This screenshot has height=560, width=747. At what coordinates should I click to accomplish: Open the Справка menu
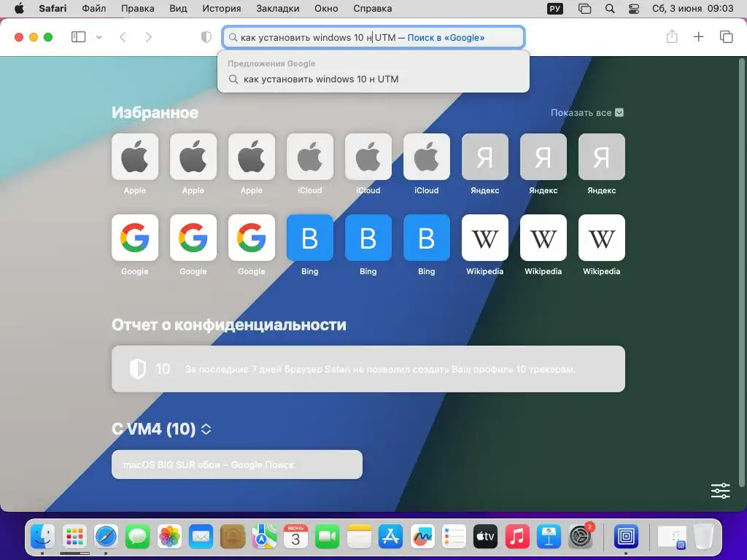coord(373,9)
